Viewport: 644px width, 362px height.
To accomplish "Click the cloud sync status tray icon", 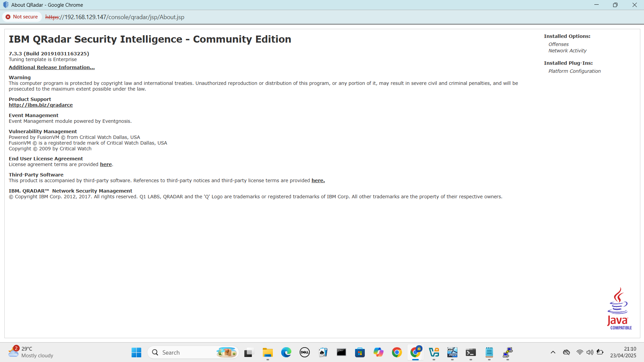I will [x=566, y=352].
